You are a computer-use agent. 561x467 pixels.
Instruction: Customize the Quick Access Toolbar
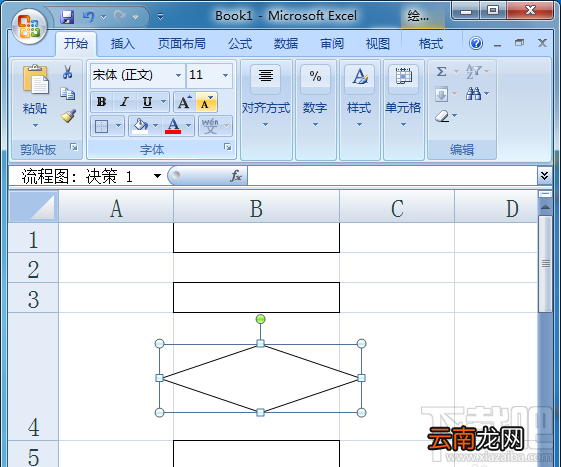point(160,16)
